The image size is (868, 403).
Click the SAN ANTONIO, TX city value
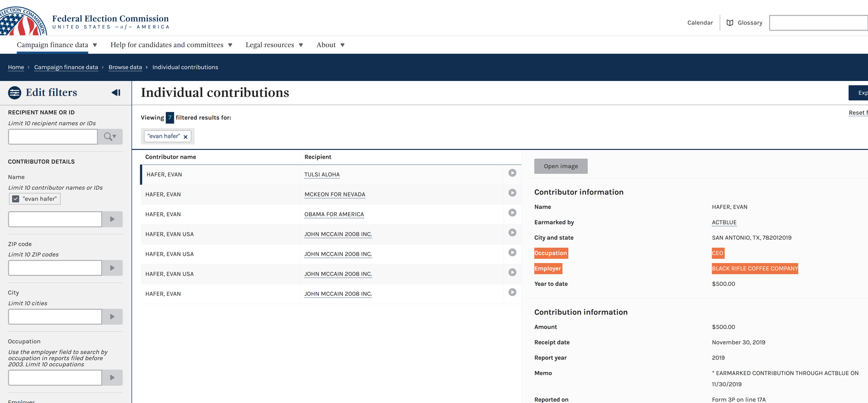coord(752,238)
